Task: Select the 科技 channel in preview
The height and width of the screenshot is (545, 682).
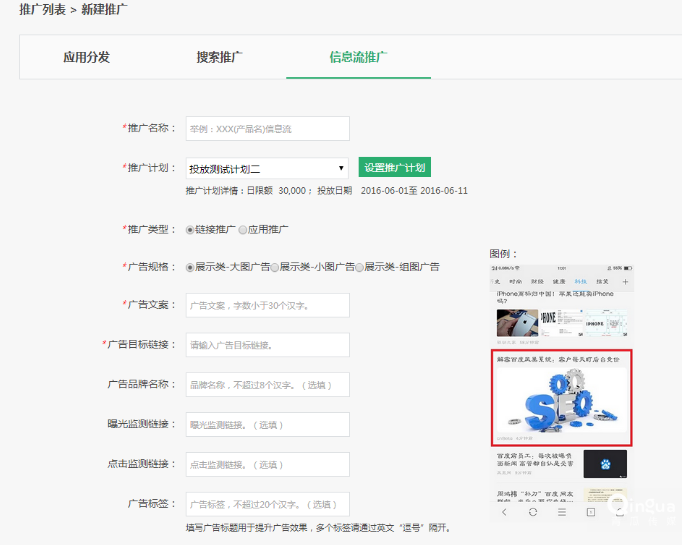Action: [580, 282]
